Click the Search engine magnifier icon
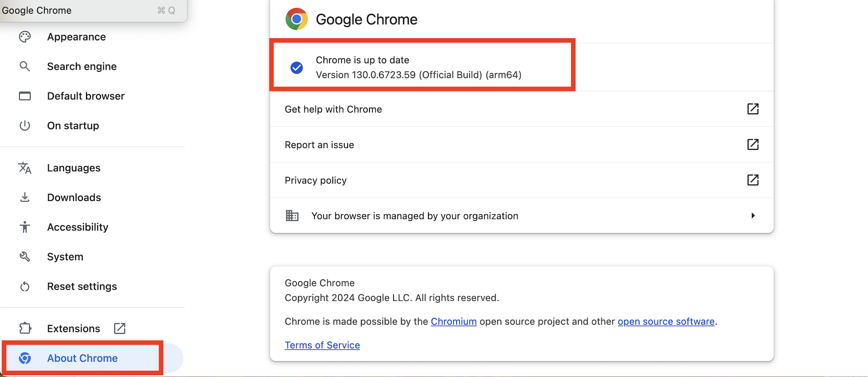The image size is (868, 377). 25,66
